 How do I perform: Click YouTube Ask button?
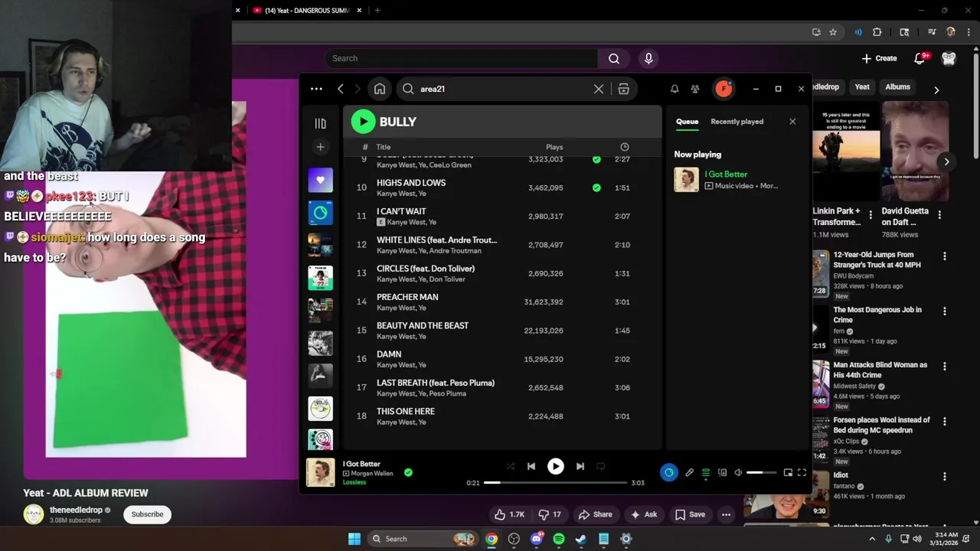pyautogui.click(x=644, y=514)
